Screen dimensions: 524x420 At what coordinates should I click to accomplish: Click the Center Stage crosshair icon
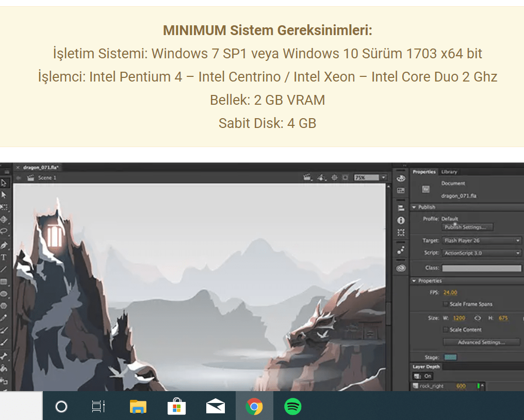pyautogui.click(x=335, y=177)
